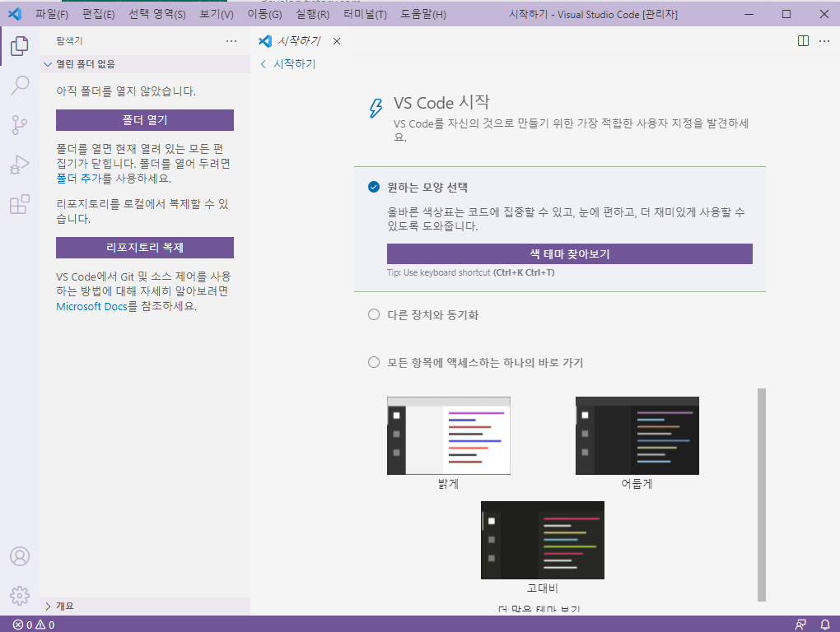Open the 실행(R) menu
The image size is (840, 632).
312,14
